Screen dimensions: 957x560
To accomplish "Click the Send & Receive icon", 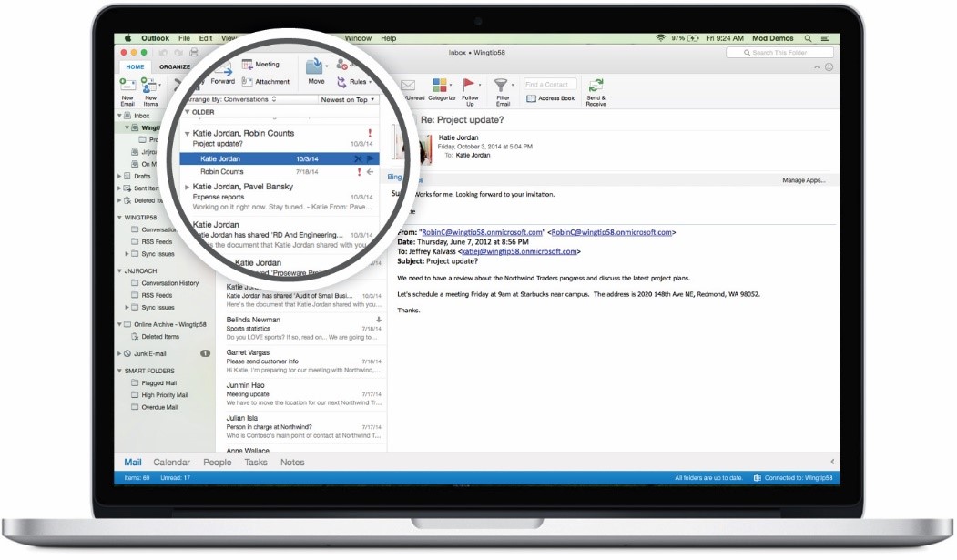I will tap(596, 87).
